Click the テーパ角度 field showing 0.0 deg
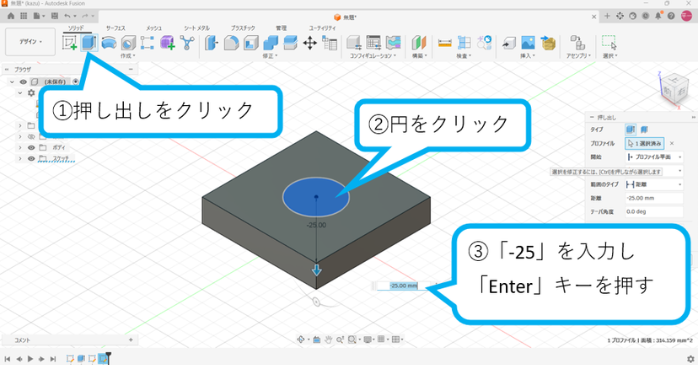This screenshot has height=365, width=698. coord(654,212)
